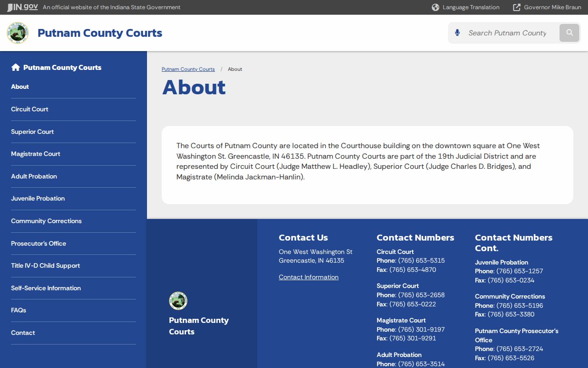The image size is (588, 368).
Task: Click Juvenile Probation phone (765) 653-1257
Action: coord(520,271)
